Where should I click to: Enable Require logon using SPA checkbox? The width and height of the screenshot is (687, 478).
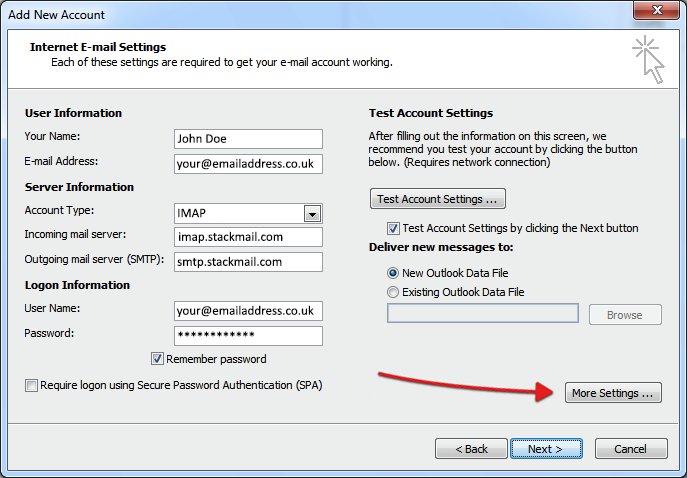pyautogui.click(x=31, y=386)
